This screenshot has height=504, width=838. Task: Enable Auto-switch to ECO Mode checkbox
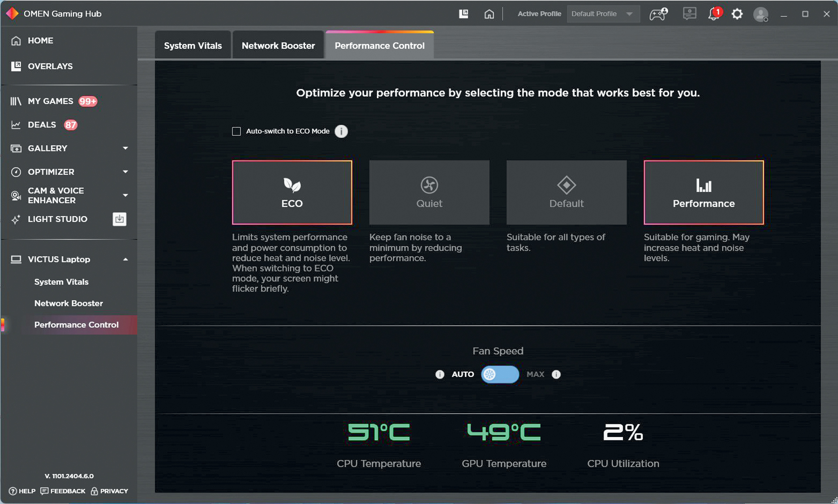236,131
